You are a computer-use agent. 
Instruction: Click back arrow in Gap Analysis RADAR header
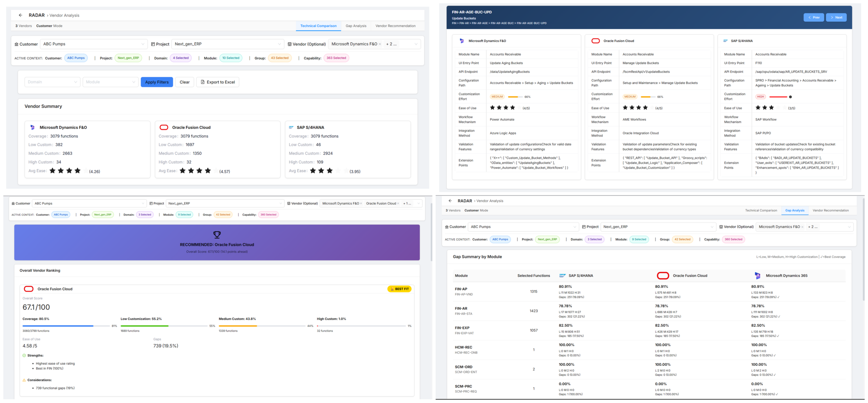pyautogui.click(x=450, y=201)
